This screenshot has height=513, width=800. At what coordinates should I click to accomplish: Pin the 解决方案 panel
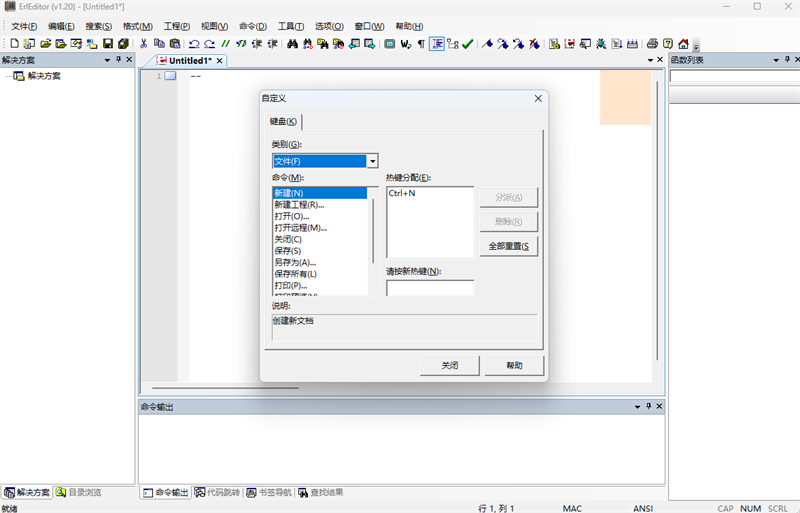coord(118,60)
